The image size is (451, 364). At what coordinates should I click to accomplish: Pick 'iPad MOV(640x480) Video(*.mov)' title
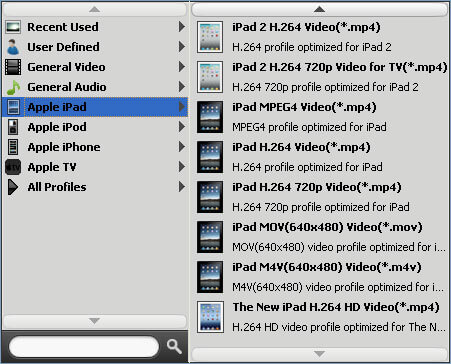tap(327, 227)
